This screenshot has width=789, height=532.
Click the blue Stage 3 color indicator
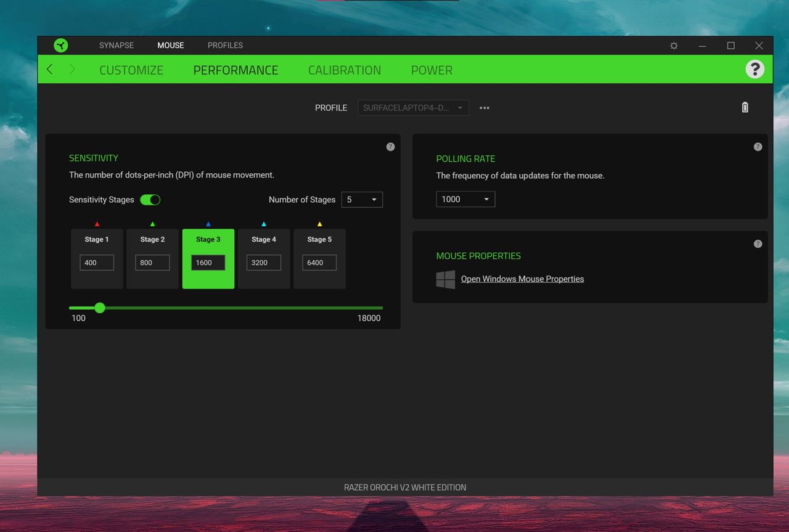(x=208, y=224)
